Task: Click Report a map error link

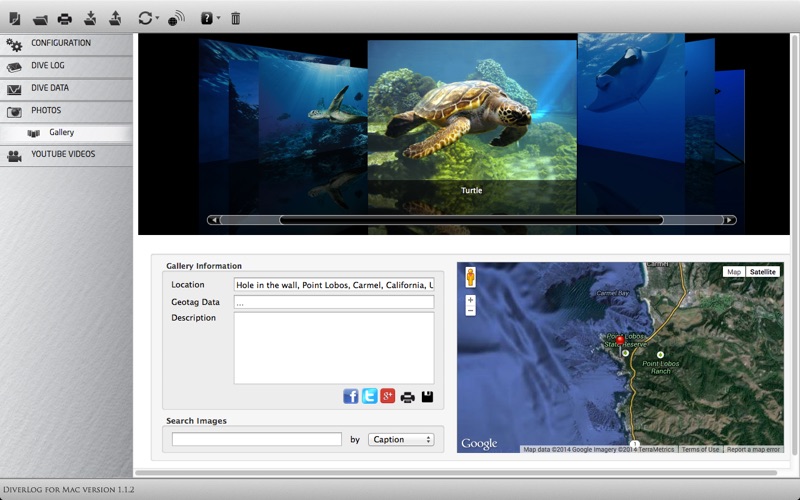Action: [753, 449]
